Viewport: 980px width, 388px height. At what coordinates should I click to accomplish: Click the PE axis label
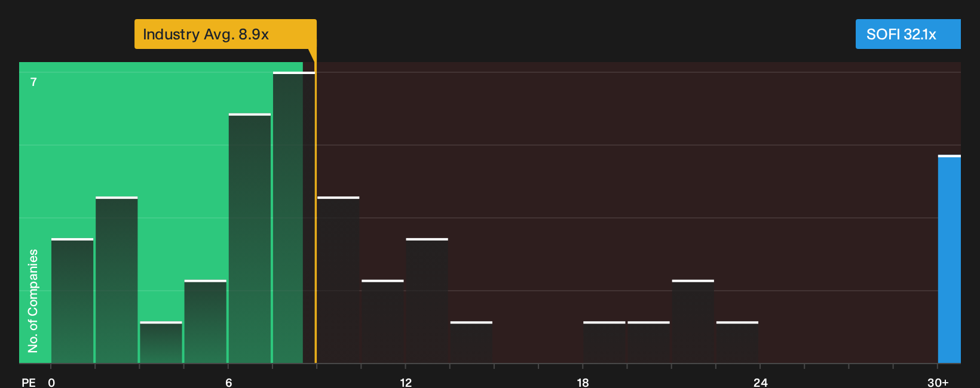tap(29, 383)
